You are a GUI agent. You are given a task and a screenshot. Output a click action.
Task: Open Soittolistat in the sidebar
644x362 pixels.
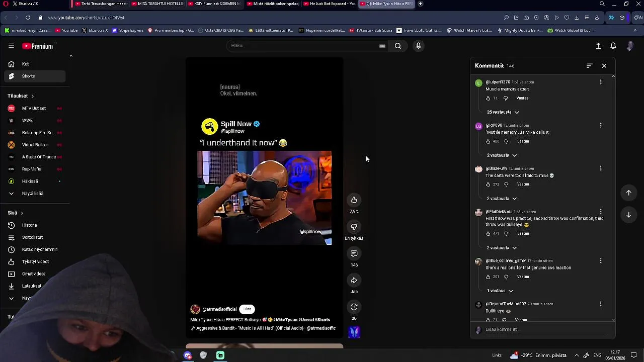click(35, 237)
